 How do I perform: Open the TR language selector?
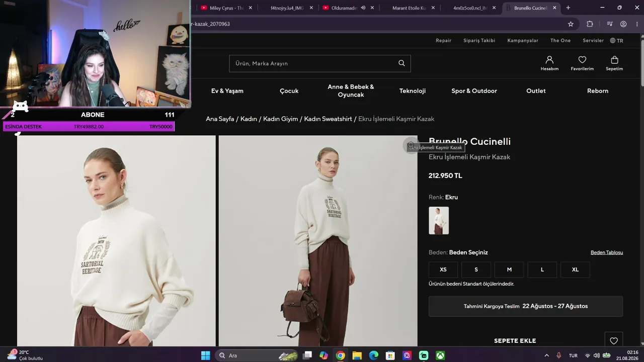(x=616, y=41)
